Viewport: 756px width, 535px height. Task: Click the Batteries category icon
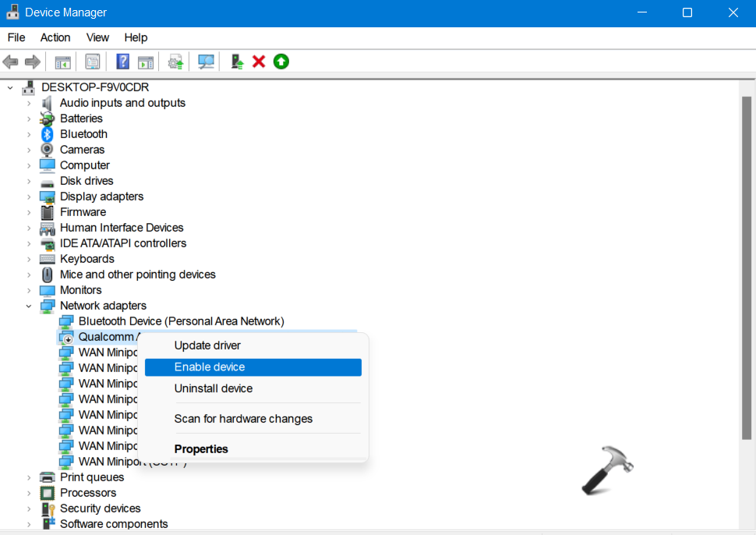(47, 118)
